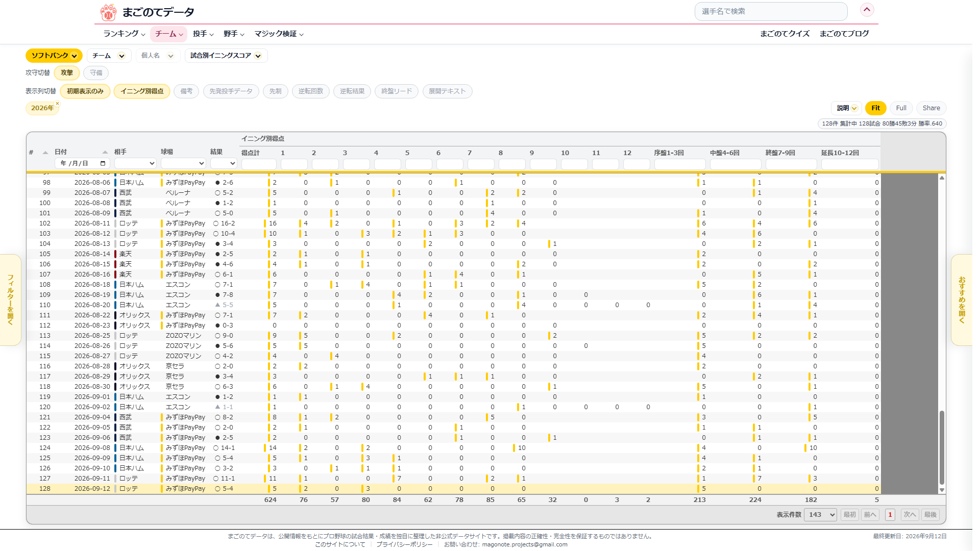980x551 pixels.
Task: Open the チーム category dropdown
Action: pyautogui.click(x=109, y=56)
